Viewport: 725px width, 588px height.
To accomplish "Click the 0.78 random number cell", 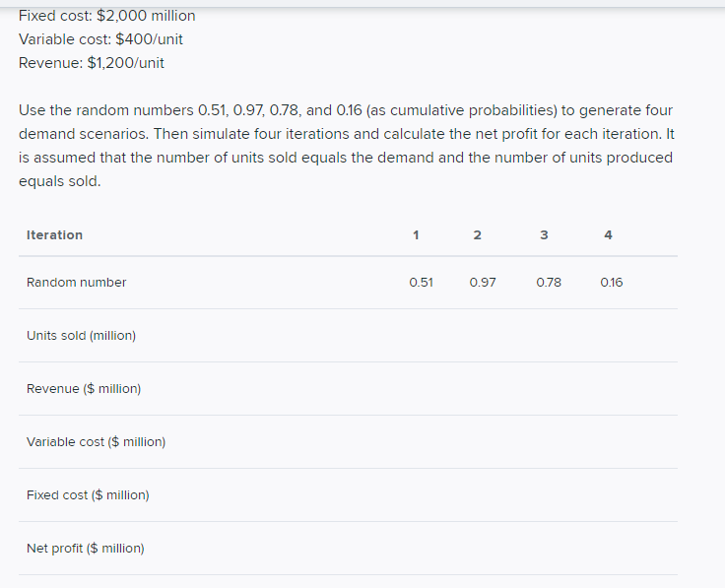I will click(549, 283).
